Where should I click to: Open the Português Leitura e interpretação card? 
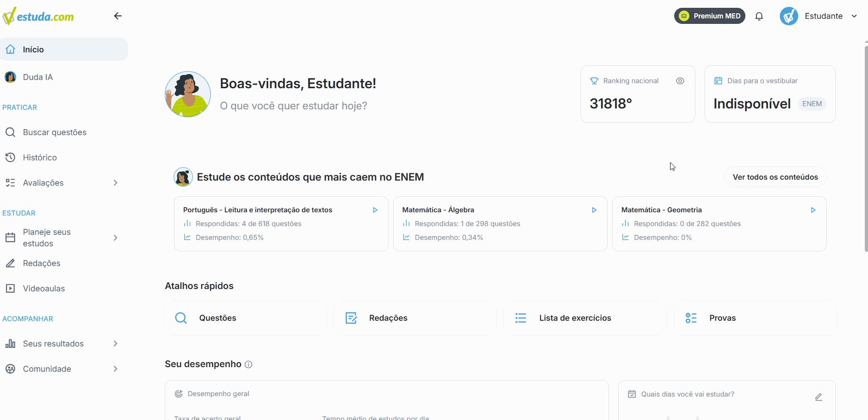tap(281, 224)
